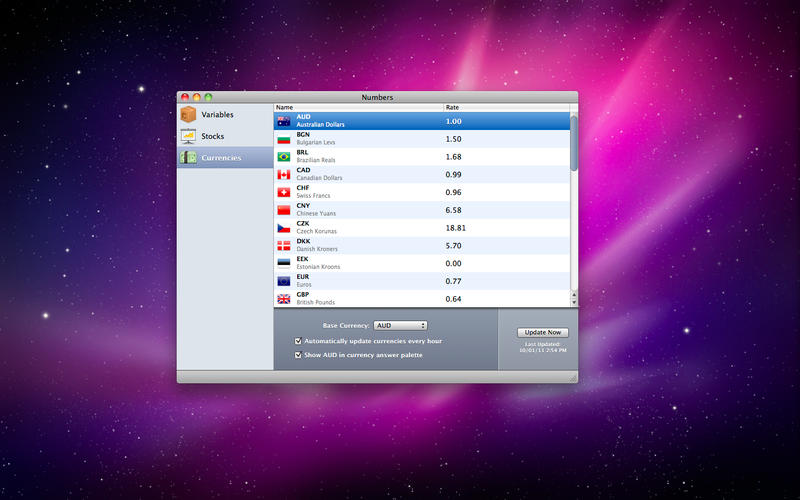Click the Currencies money icon in sidebar

188,158
